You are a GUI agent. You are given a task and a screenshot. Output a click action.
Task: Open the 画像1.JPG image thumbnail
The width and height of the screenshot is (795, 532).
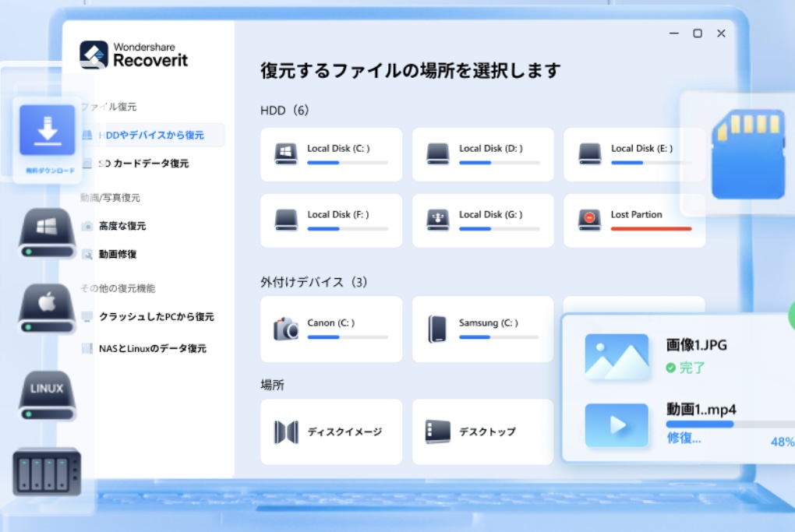(617, 358)
